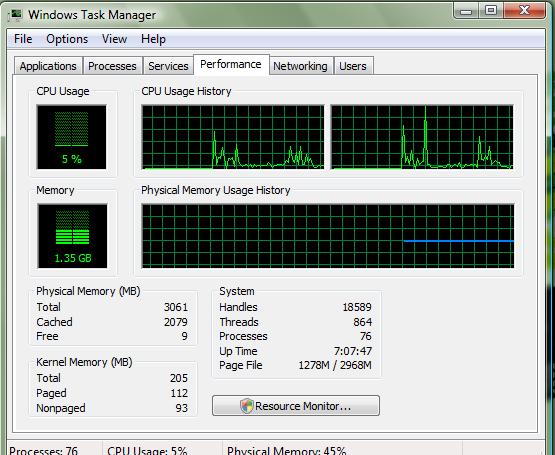Click Processes: 76 in the status bar
Image resolution: width=555 pixels, height=455 pixels.
pyautogui.click(x=43, y=450)
